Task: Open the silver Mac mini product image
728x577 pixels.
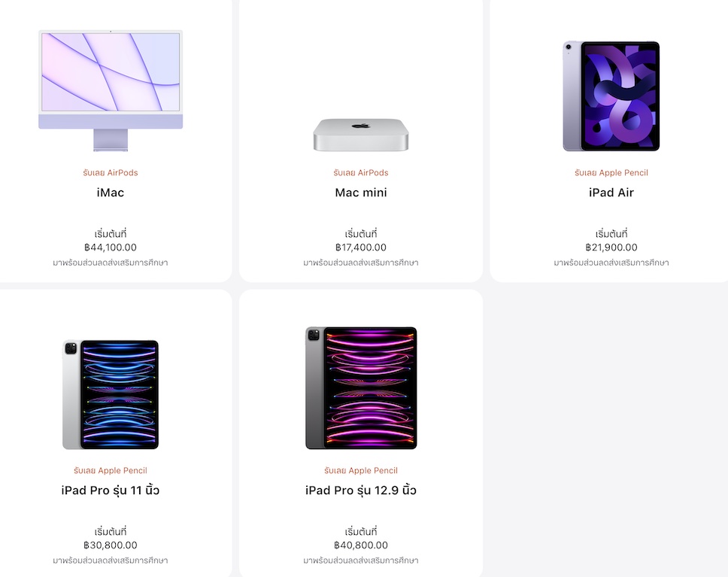Action: click(361, 135)
